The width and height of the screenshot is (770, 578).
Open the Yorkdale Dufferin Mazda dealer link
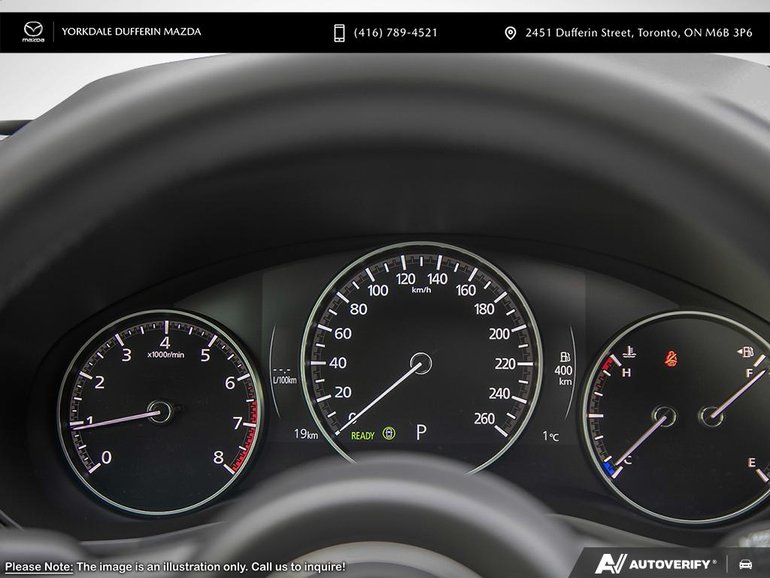point(131,32)
